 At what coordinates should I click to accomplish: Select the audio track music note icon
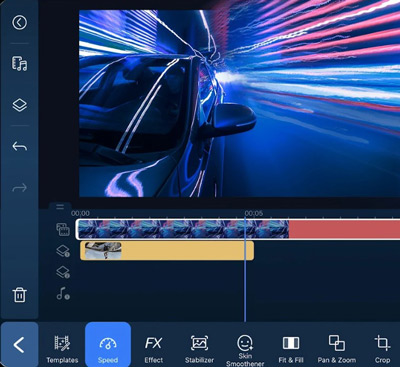click(x=63, y=293)
